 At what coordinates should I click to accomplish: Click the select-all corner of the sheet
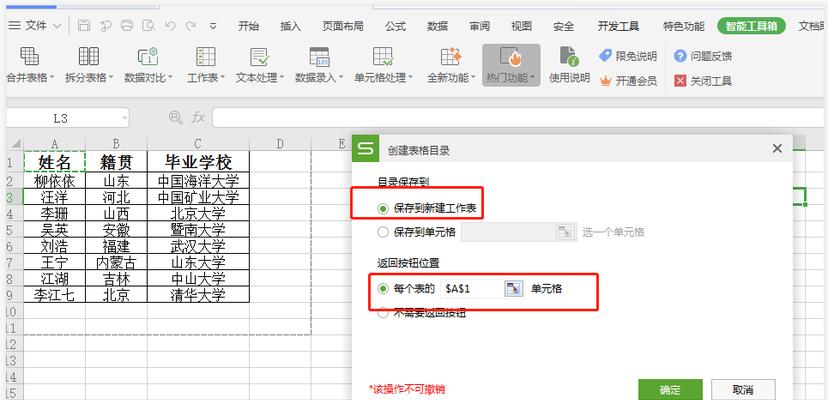[15, 143]
